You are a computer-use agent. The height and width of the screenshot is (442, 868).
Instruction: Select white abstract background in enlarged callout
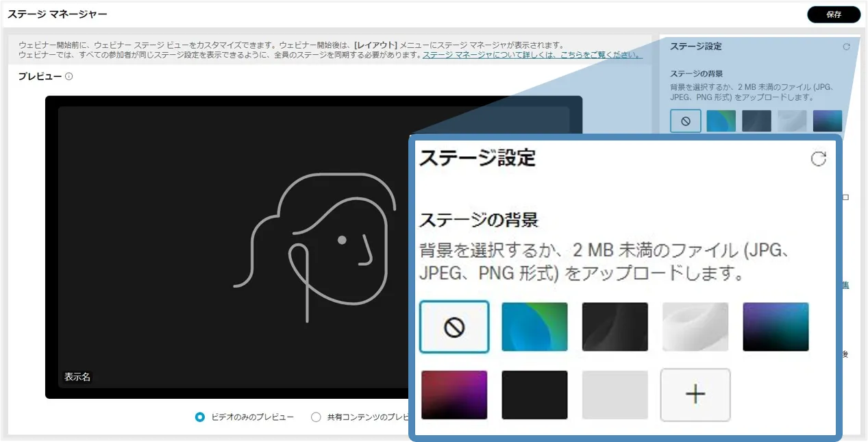tap(695, 328)
